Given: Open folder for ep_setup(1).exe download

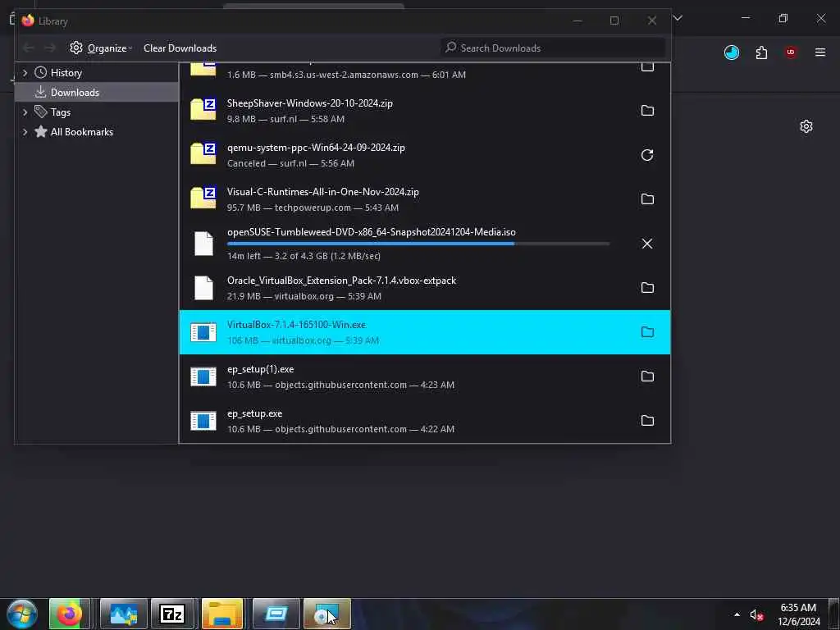Looking at the screenshot, I should [x=647, y=376].
